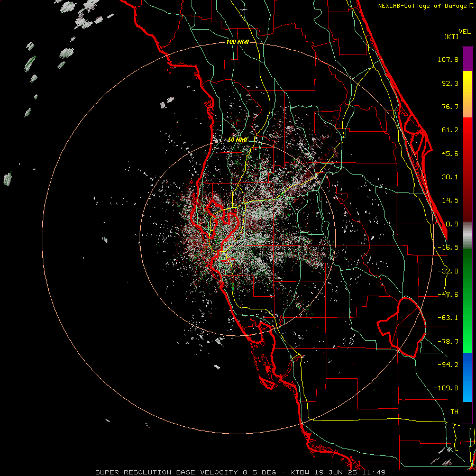Select the -109.8 scale value
This screenshot has width=476, height=476.
point(446,388)
